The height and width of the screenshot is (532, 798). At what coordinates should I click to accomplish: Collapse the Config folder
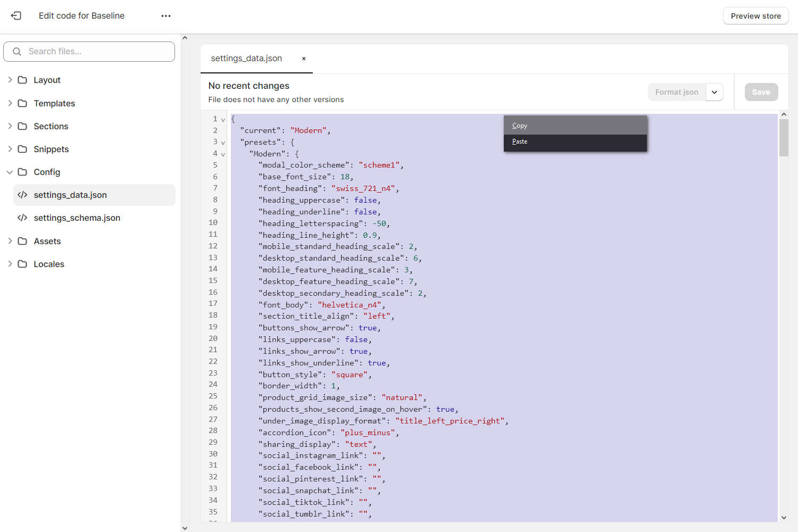tap(9, 172)
